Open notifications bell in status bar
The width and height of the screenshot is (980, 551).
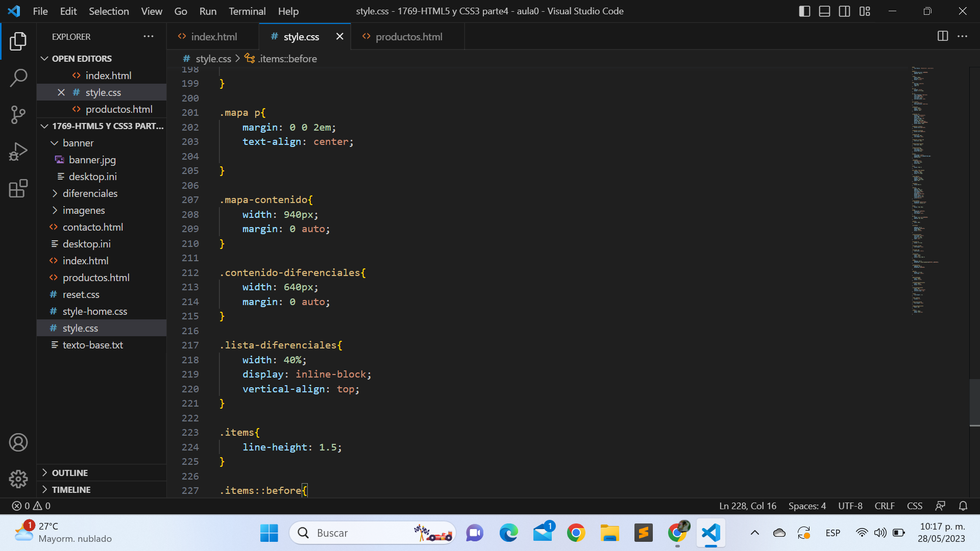963,506
